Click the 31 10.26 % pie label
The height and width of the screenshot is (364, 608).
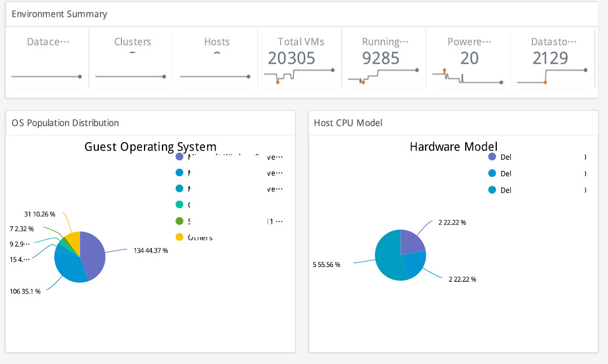pos(40,214)
